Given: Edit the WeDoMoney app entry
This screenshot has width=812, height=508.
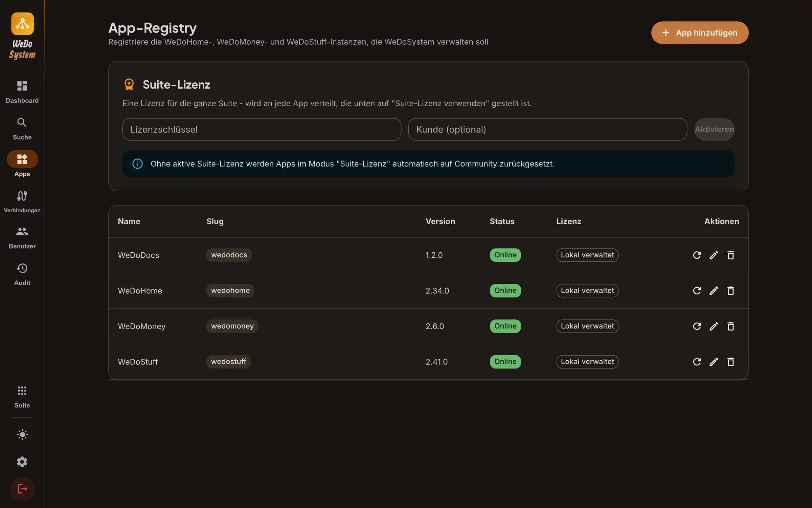Looking at the screenshot, I should 714,326.
